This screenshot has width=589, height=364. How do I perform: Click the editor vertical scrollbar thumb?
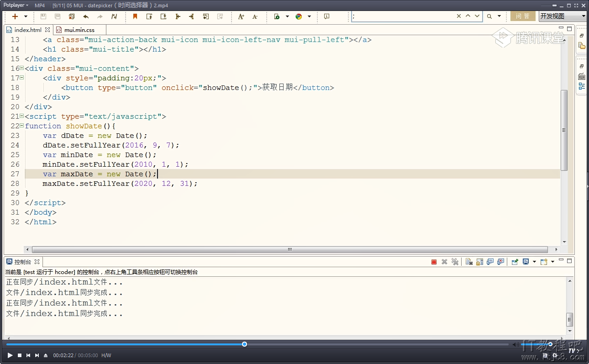click(x=564, y=130)
